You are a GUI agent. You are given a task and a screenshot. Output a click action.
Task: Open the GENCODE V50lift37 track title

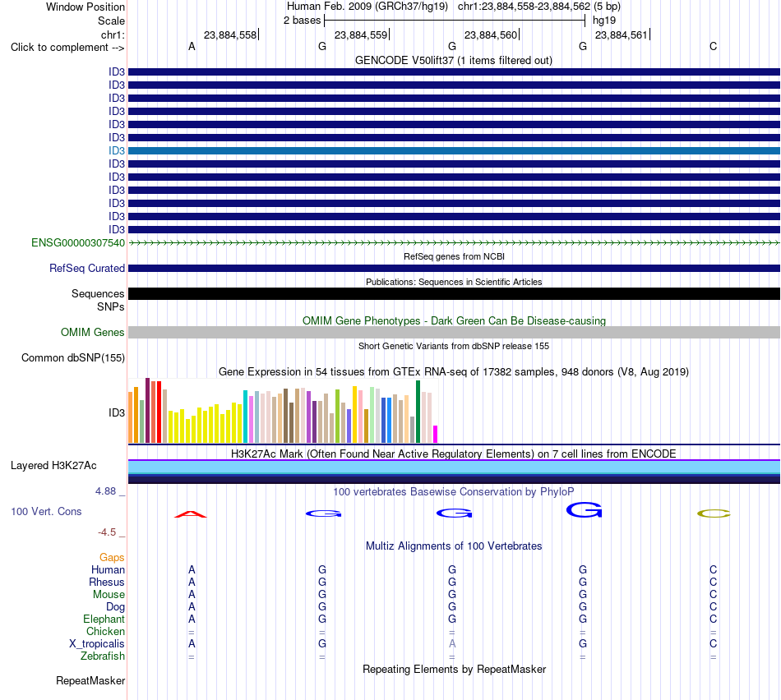[x=454, y=60]
